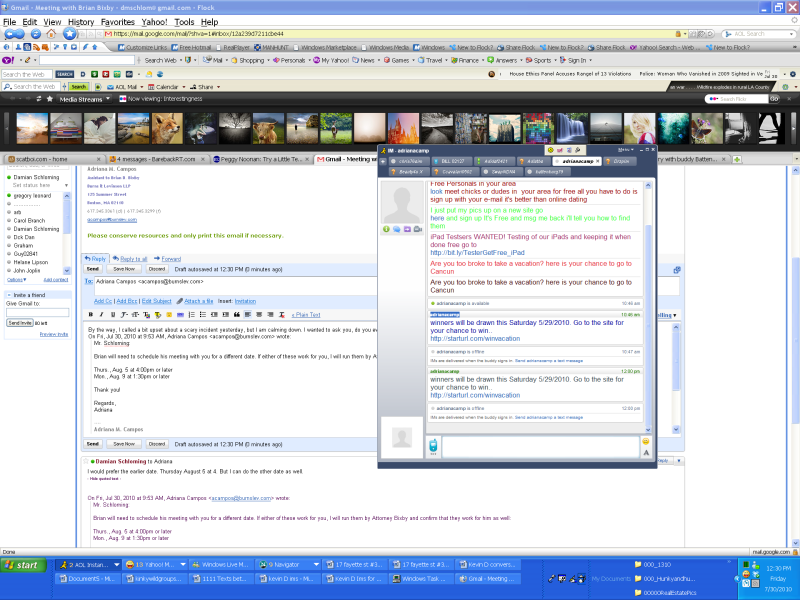
Task: Click the fox thumbnail in media bar
Action: pos(167,129)
